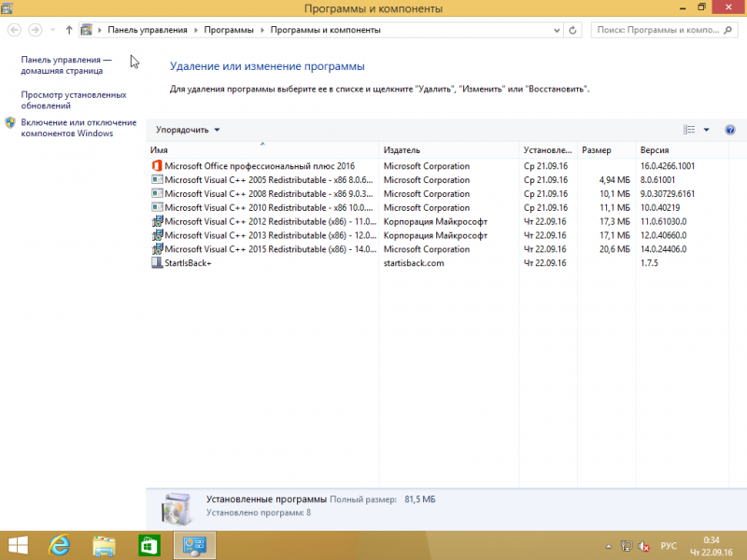
Task: Click the Back navigation arrow
Action: (14, 30)
